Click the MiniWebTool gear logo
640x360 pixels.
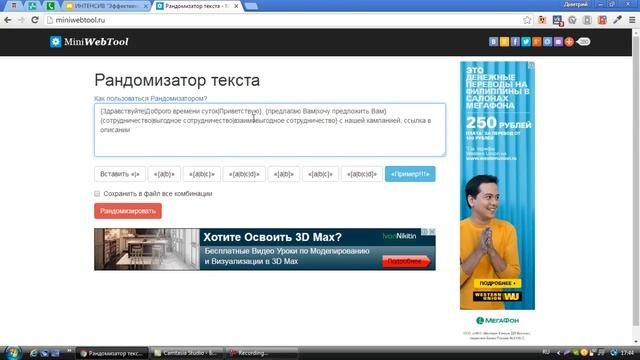pos(56,42)
